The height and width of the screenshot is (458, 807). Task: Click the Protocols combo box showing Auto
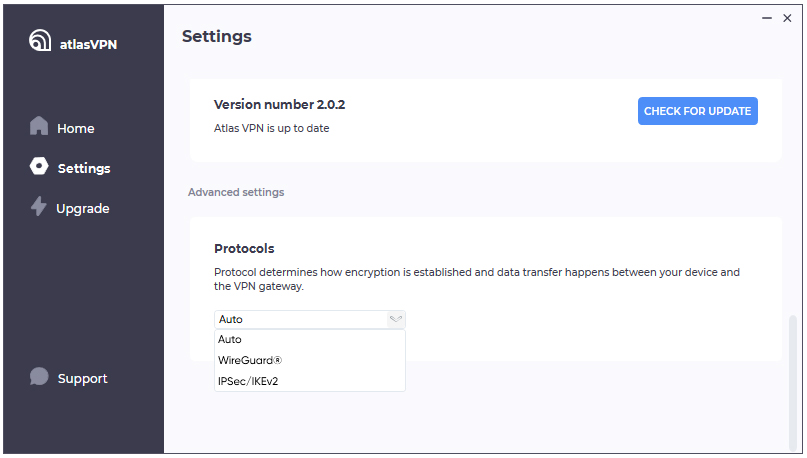(x=300, y=319)
